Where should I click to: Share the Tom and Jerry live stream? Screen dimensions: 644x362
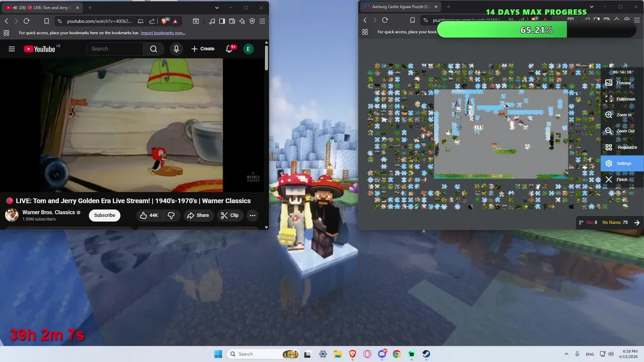point(198,215)
